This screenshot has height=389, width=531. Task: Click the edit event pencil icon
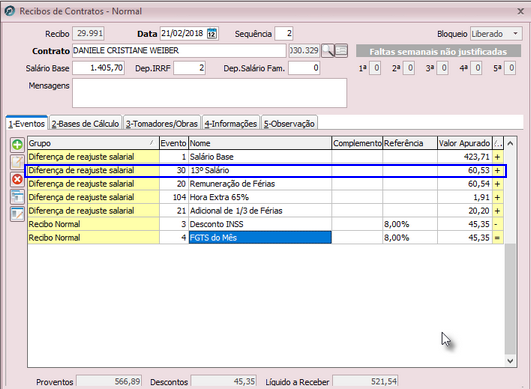[x=17, y=162]
